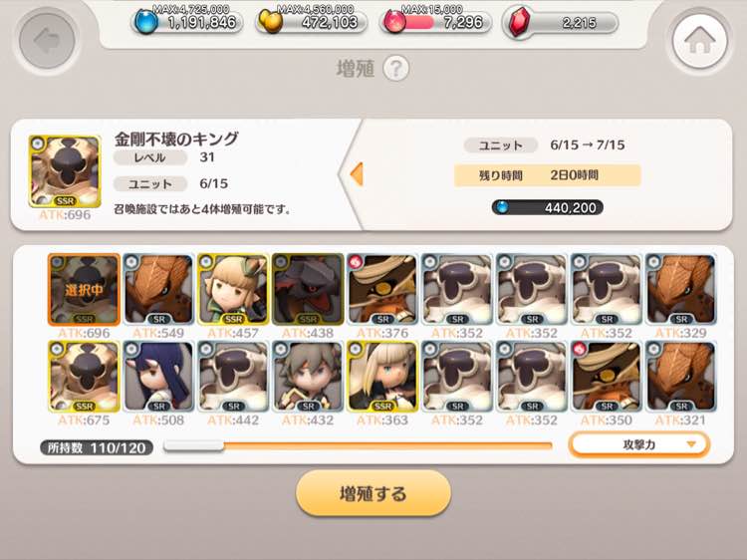This screenshot has height=560, width=747.
Task: Click the orange triangle arrow in info panel
Action: point(357,174)
